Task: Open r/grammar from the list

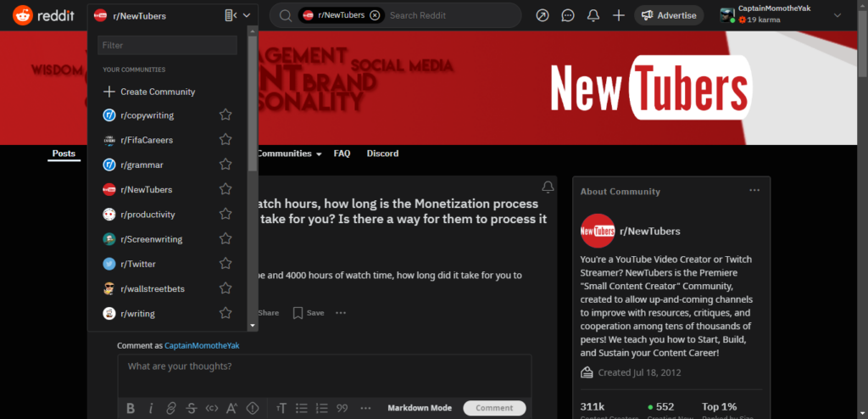Action: tap(142, 165)
